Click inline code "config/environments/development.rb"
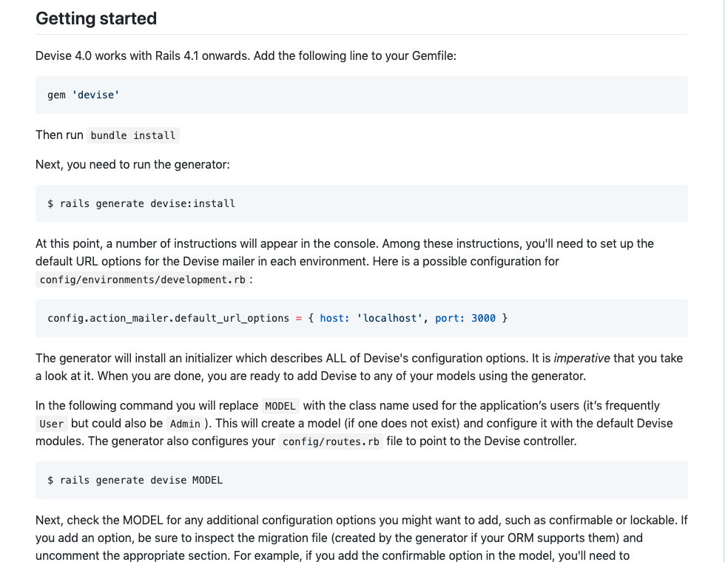Viewport: 728px width, 562px height. (x=143, y=280)
